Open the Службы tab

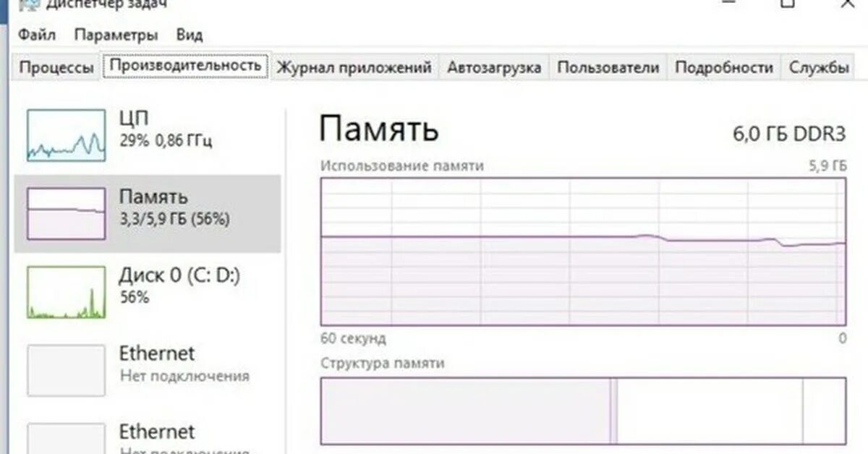822,67
